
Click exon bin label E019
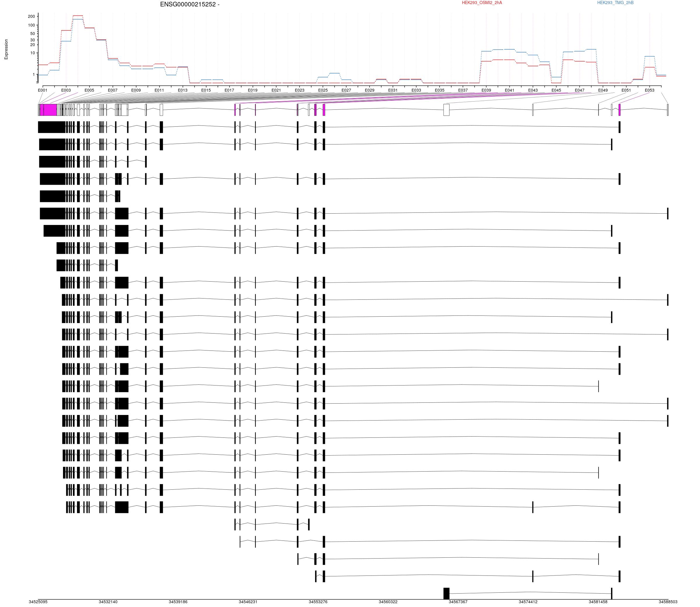point(253,90)
